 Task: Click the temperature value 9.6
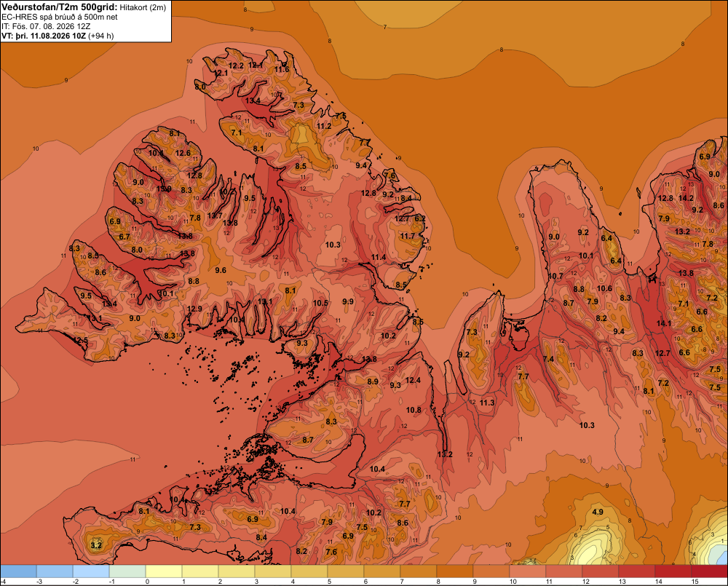tap(221, 270)
